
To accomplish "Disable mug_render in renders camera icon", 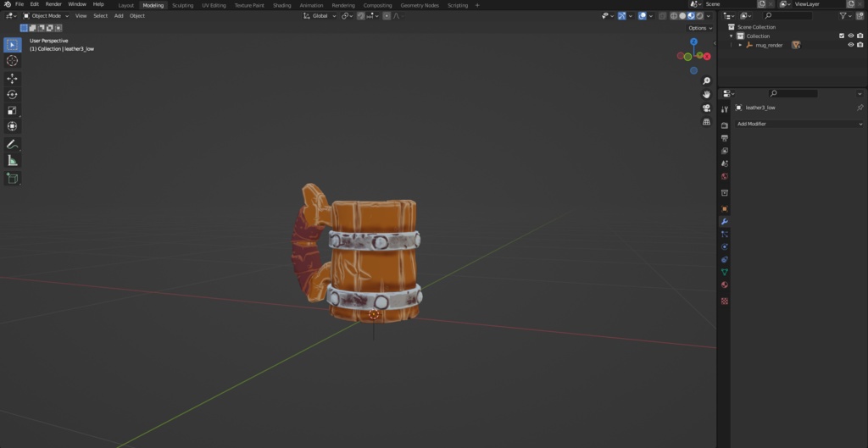I will (860, 45).
